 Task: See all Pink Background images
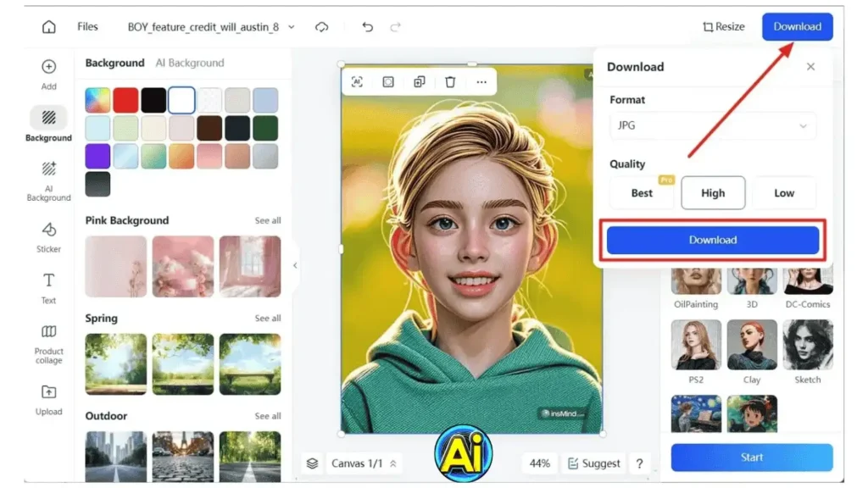[x=268, y=220]
